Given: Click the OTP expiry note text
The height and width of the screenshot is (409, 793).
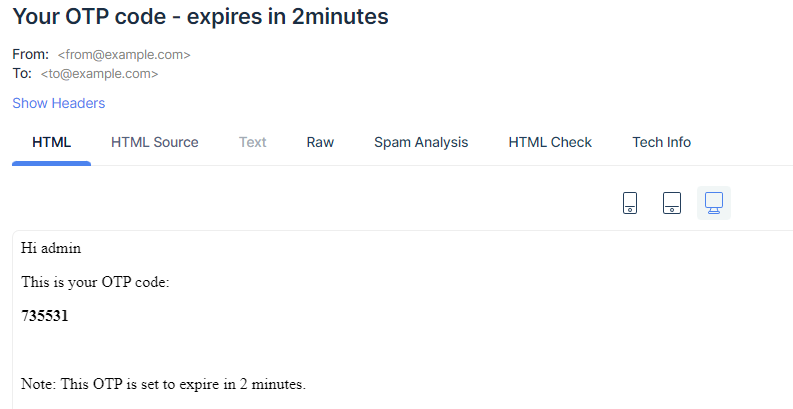Looking at the screenshot, I should click(x=163, y=384).
